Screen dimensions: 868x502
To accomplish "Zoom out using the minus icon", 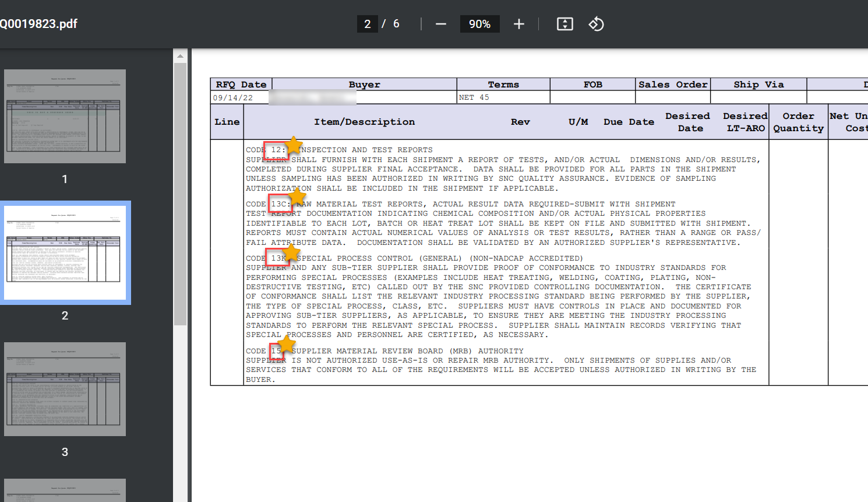I will pos(441,24).
